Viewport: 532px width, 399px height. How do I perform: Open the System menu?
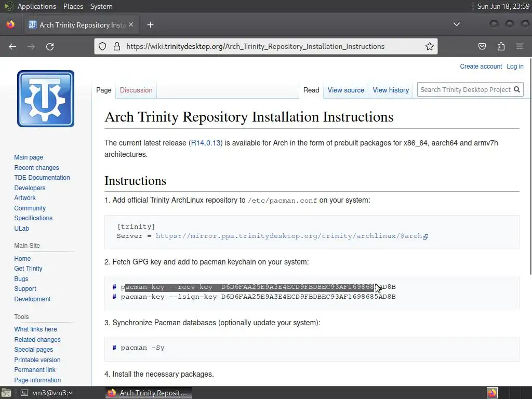[101, 6]
